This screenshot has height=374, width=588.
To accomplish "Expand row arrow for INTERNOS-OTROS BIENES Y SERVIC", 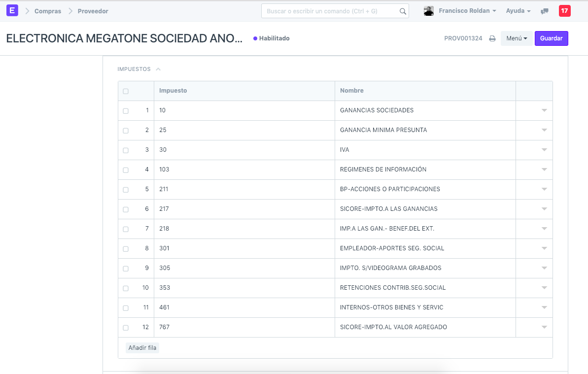I will click(x=544, y=307).
